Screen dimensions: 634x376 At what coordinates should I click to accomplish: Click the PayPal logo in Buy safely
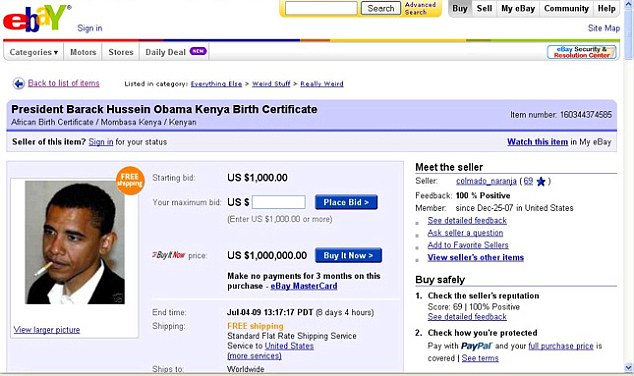pyautogui.click(x=476, y=346)
